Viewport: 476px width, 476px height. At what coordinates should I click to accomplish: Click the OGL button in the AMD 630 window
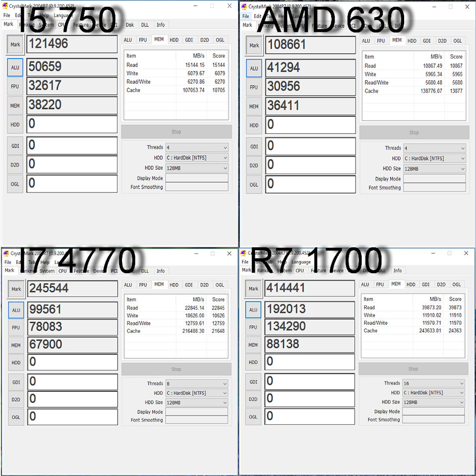click(x=254, y=185)
